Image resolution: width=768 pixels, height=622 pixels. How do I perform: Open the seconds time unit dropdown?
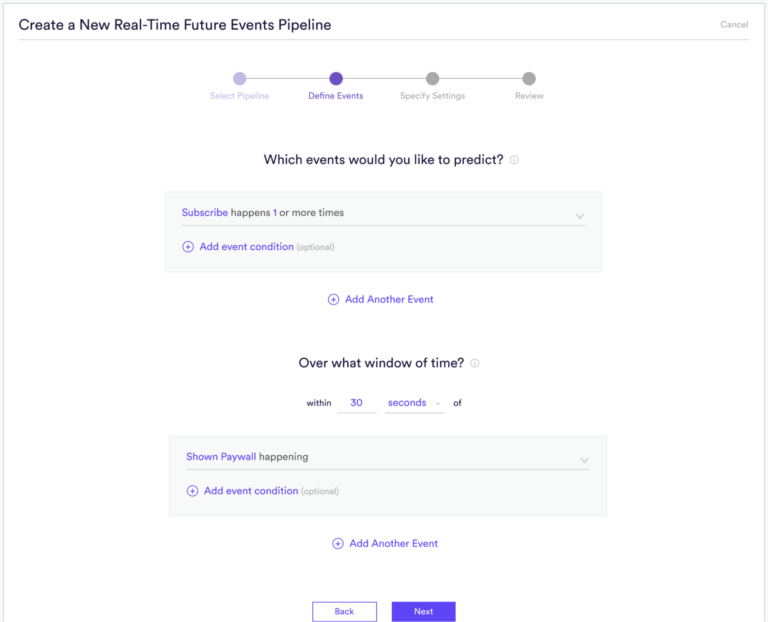click(414, 403)
